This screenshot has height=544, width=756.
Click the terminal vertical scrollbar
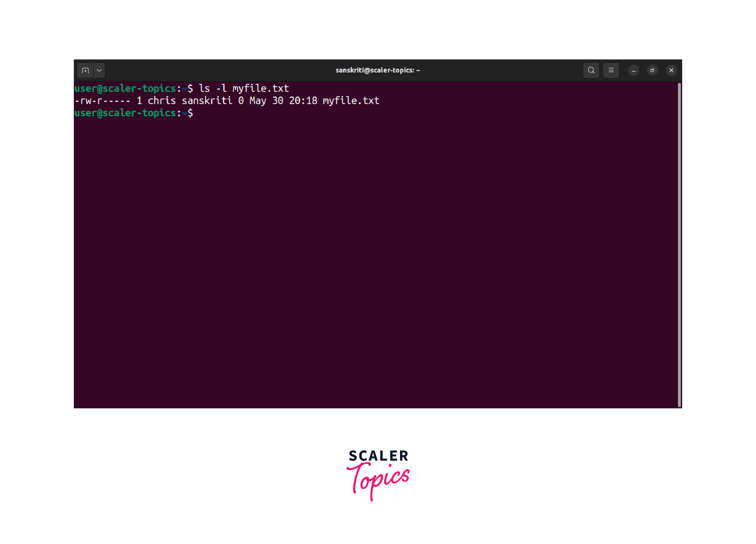pyautogui.click(x=679, y=245)
